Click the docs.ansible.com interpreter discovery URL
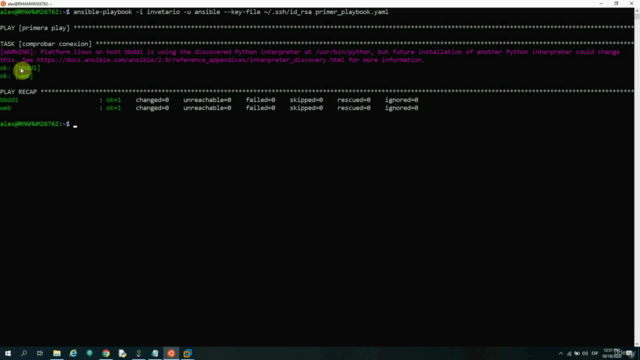This screenshot has width=640, height=360. tap(191, 60)
